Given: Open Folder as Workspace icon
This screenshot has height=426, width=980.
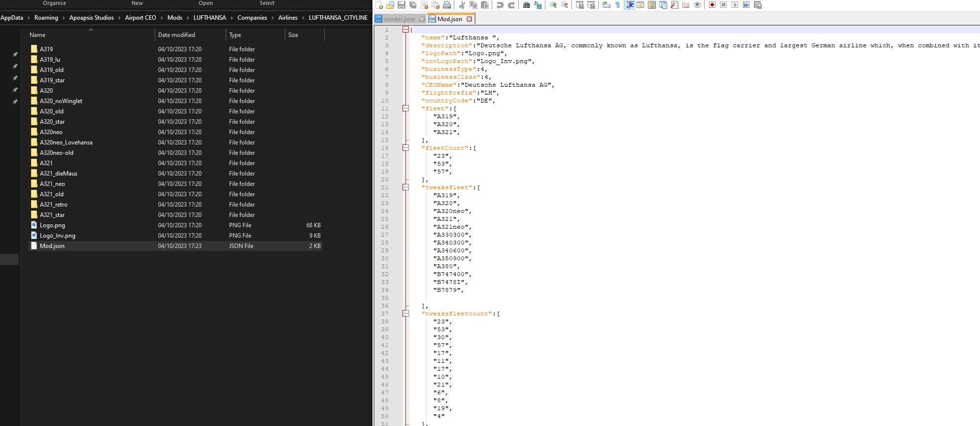Looking at the screenshot, I should point(686,5).
